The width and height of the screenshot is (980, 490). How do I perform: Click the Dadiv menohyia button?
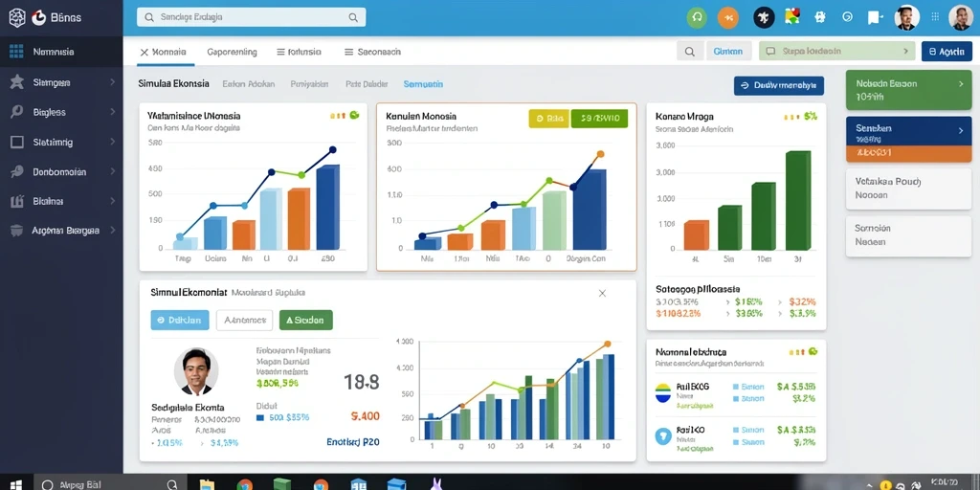pos(779,85)
